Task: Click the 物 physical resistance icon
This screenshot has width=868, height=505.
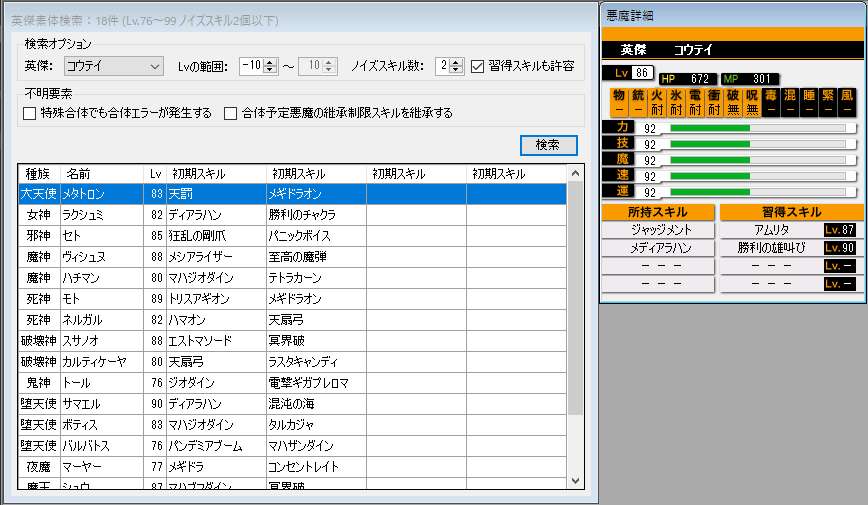Action: pyautogui.click(x=619, y=102)
